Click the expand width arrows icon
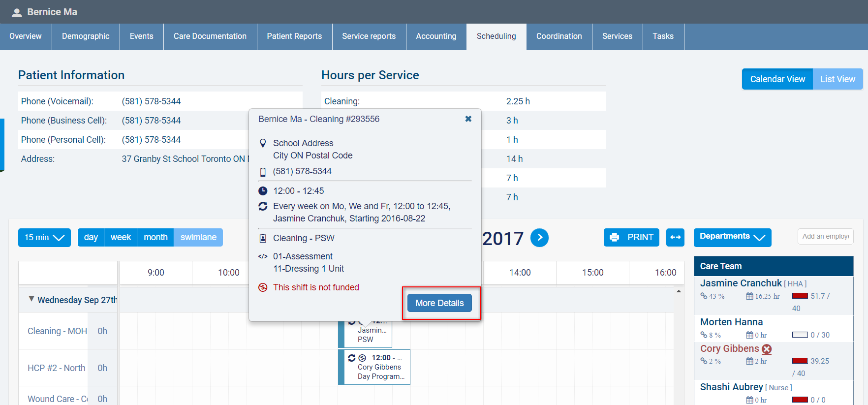Image resolution: width=868 pixels, height=405 pixels. 675,237
